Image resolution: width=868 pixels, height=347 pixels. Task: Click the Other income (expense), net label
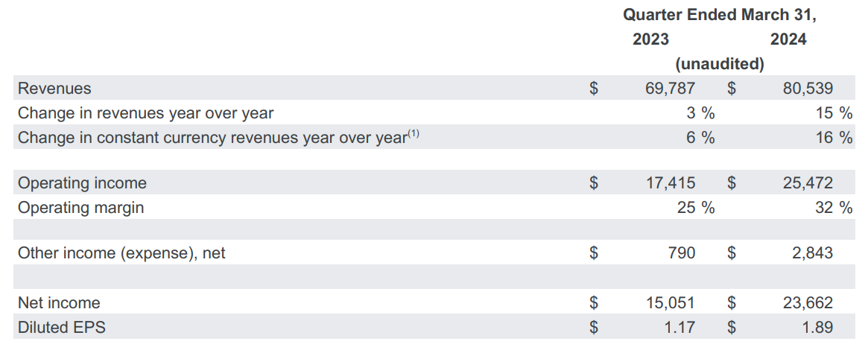click(x=121, y=253)
